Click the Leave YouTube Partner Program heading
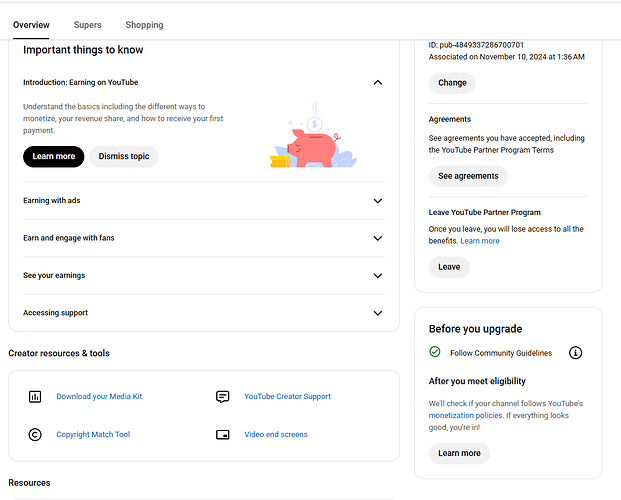Image resolution: width=621 pixels, height=500 pixels. pos(484,212)
